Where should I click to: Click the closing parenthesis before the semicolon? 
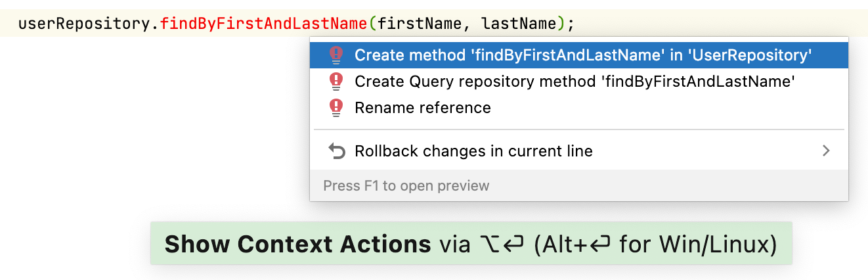click(561, 24)
